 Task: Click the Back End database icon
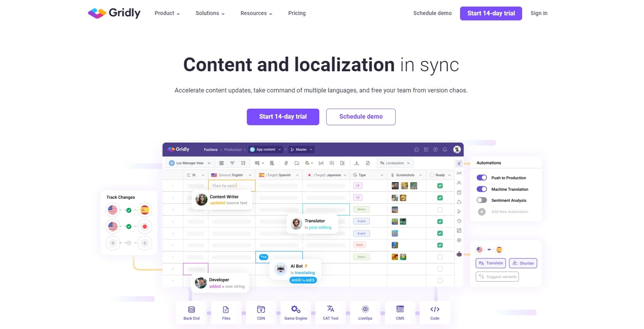click(x=191, y=309)
